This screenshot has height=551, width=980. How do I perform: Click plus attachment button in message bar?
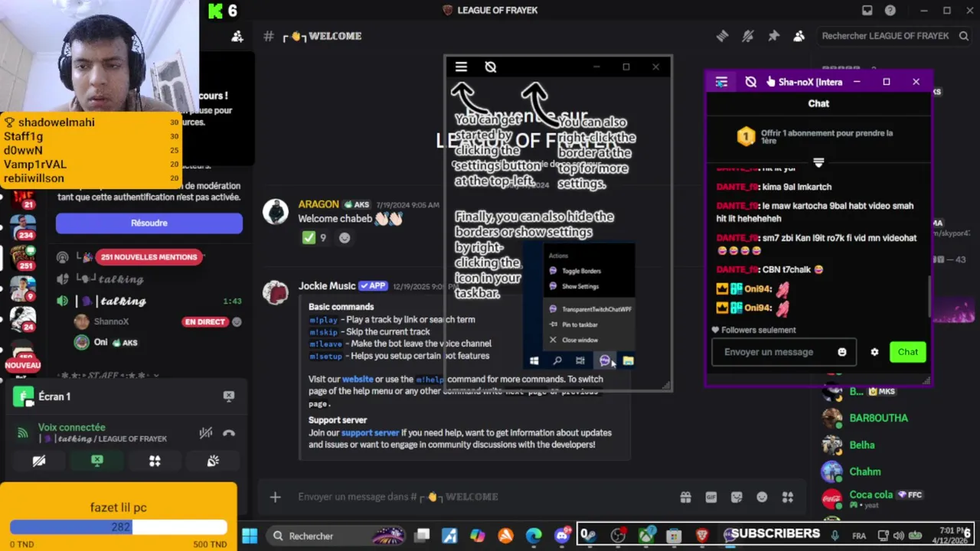click(x=275, y=497)
